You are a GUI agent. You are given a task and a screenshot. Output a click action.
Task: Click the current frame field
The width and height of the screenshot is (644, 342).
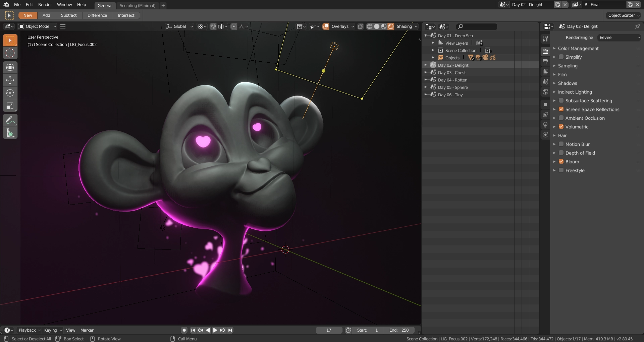[x=329, y=330]
